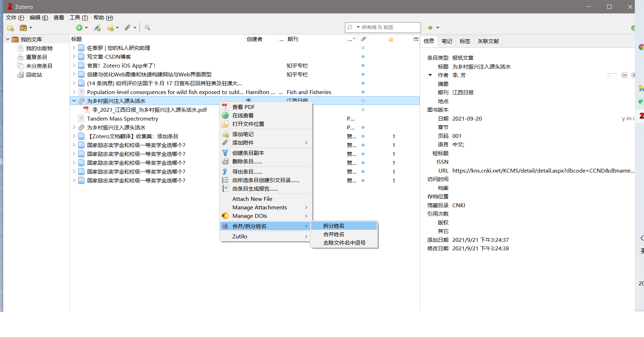Choose 在线查看 from context menu
This screenshot has width=644, height=337.
tap(266, 115)
